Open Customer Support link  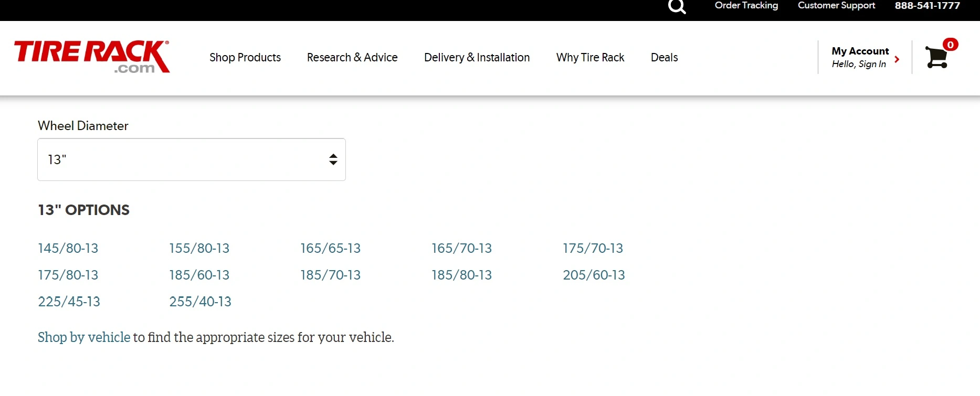point(836,5)
